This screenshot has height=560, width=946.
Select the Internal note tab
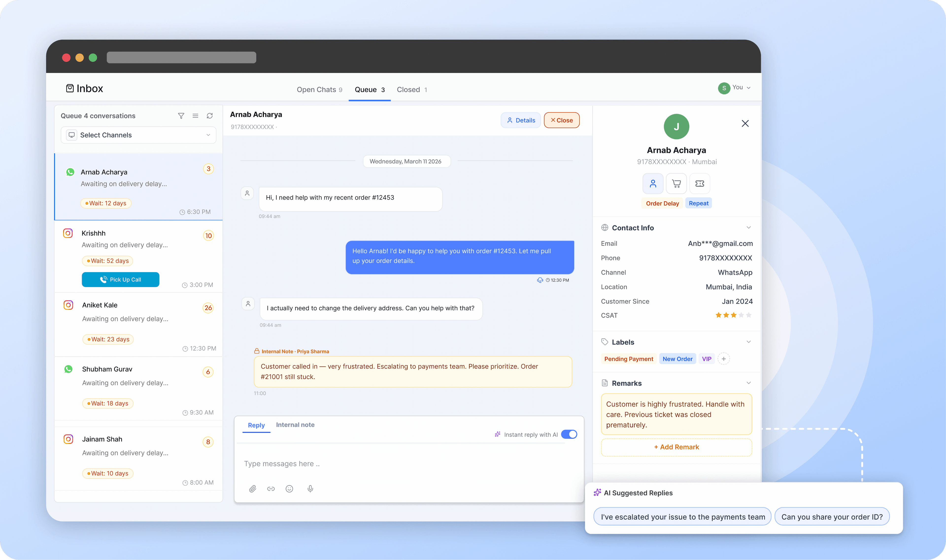[x=295, y=425]
